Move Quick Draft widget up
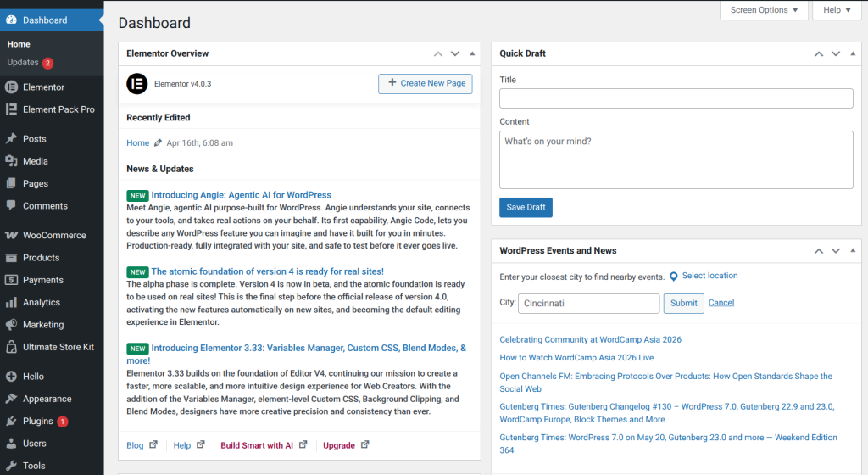The height and width of the screenshot is (475, 868). [x=819, y=53]
